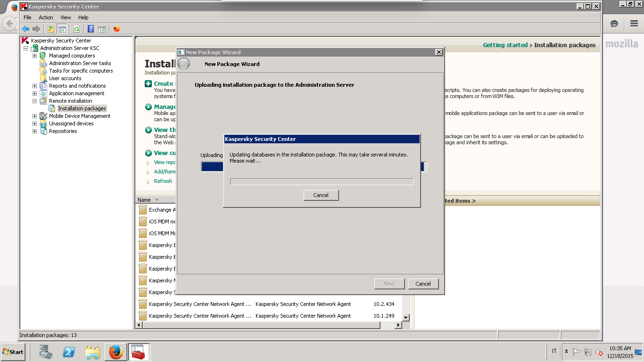Show hidden tray icons arrow
Screen dimensions: 644x362
[x=566, y=352]
